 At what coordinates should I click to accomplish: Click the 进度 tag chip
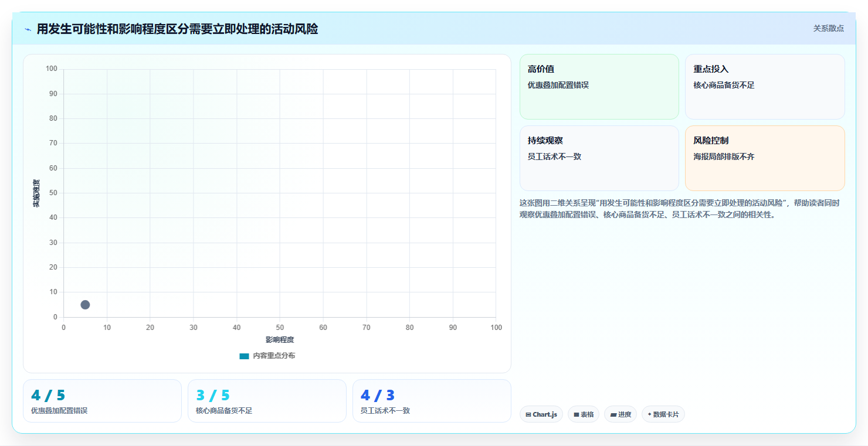[x=621, y=414]
